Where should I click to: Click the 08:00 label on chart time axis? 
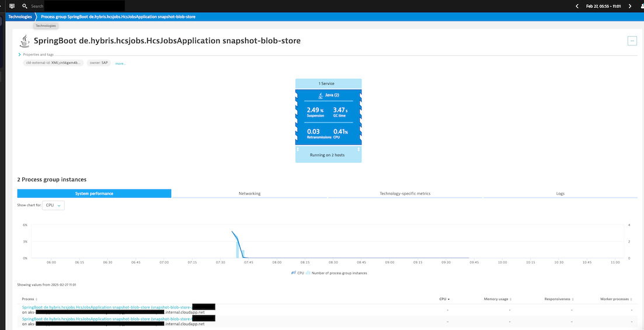[277, 262]
